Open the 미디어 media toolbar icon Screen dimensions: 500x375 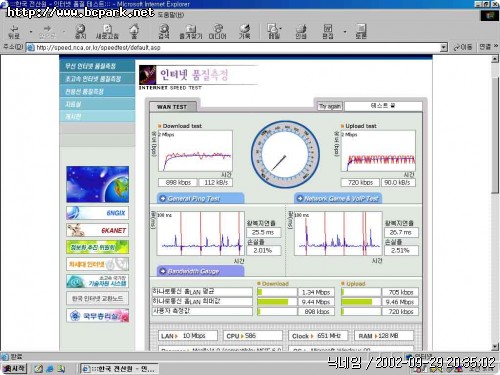click(217, 32)
